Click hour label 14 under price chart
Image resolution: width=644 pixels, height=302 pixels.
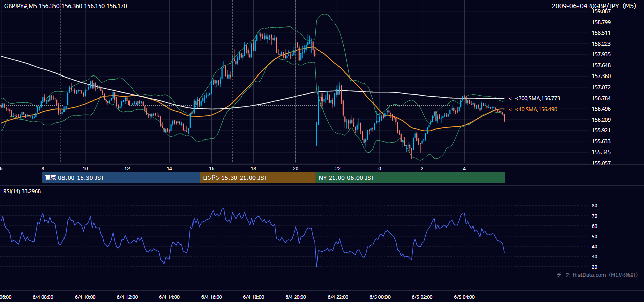tap(170, 169)
